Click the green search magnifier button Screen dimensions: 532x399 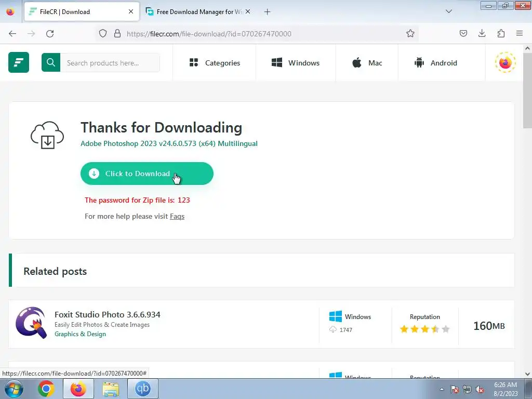[51, 62]
